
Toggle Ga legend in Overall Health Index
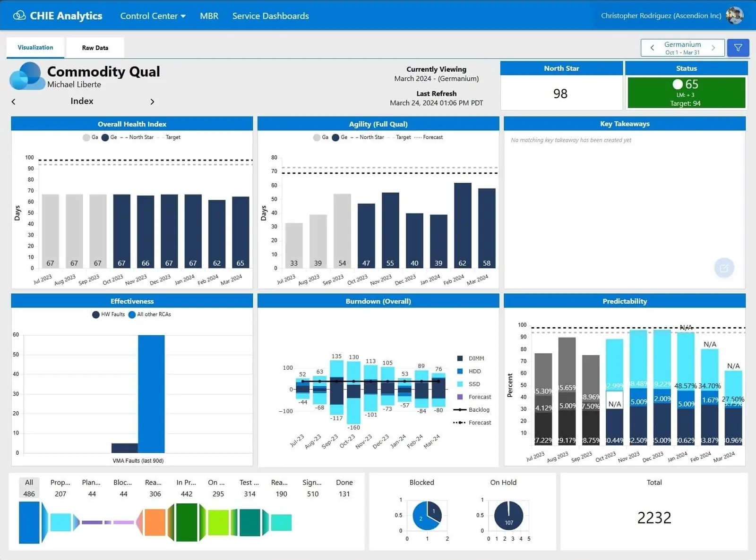[x=90, y=137]
